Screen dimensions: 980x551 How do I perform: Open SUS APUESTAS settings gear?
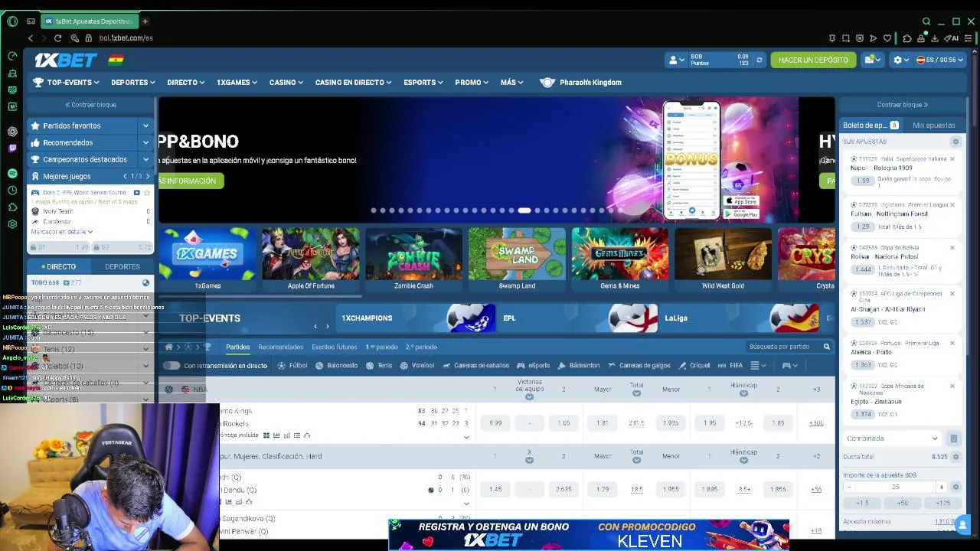(955, 142)
